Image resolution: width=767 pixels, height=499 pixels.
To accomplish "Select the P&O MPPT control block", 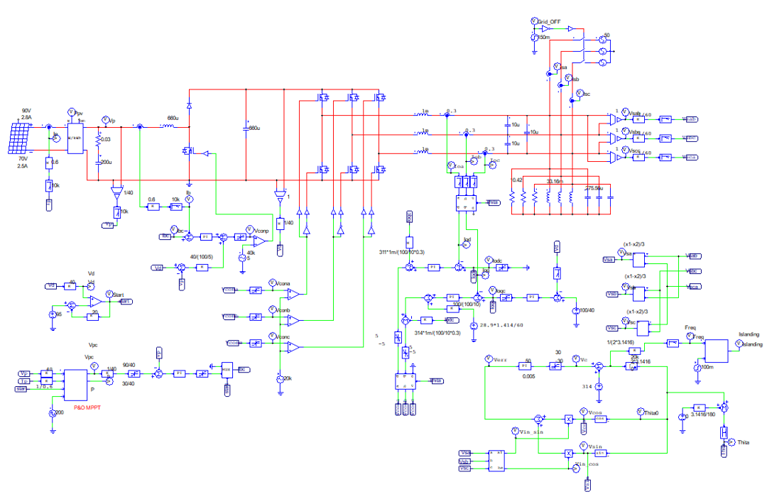I will pyautogui.click(x=76, y=385).
